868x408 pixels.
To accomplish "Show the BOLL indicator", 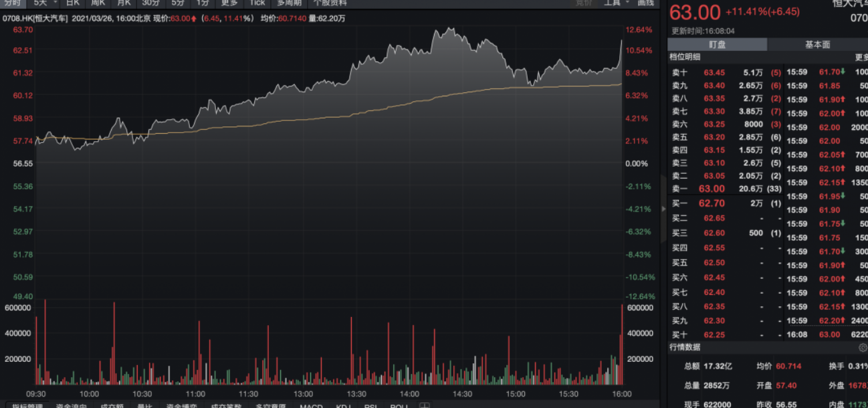I will click(399, 405).
